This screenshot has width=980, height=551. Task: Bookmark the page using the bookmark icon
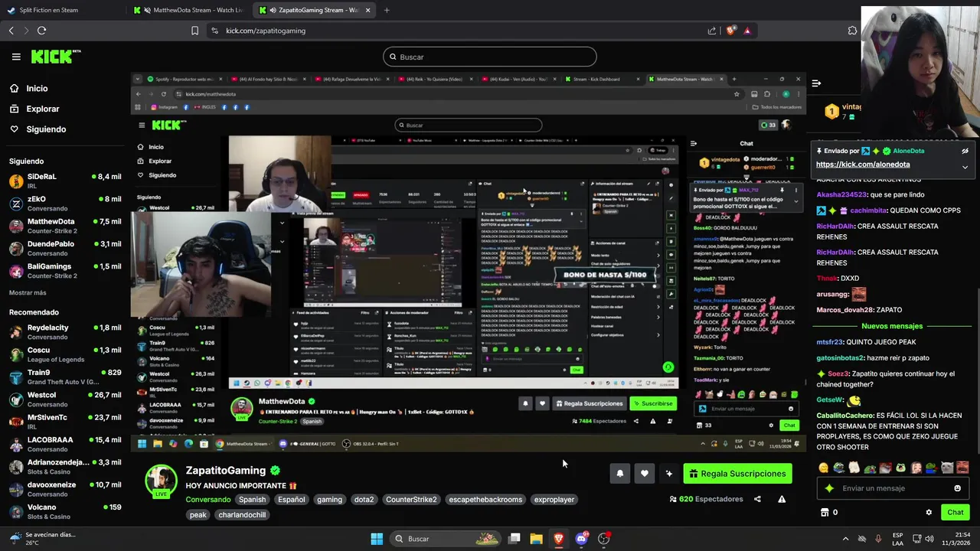tap(194, 31)
